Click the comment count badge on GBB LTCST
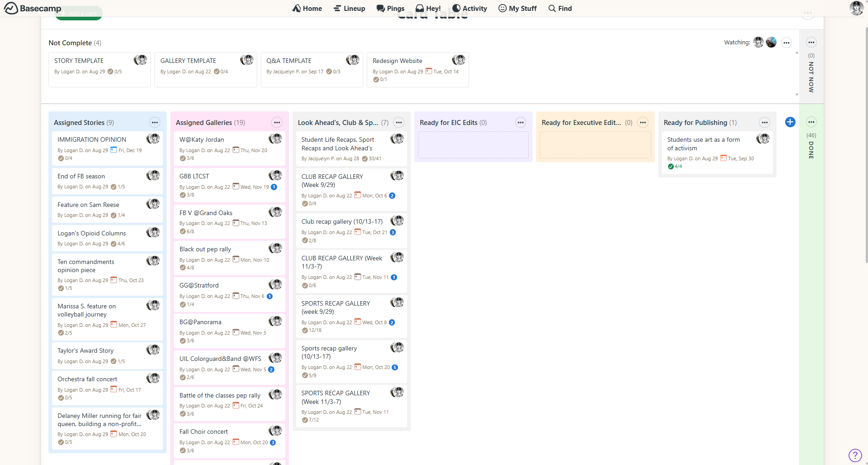This screenshot has height=465, width=868. click(274, 187)
